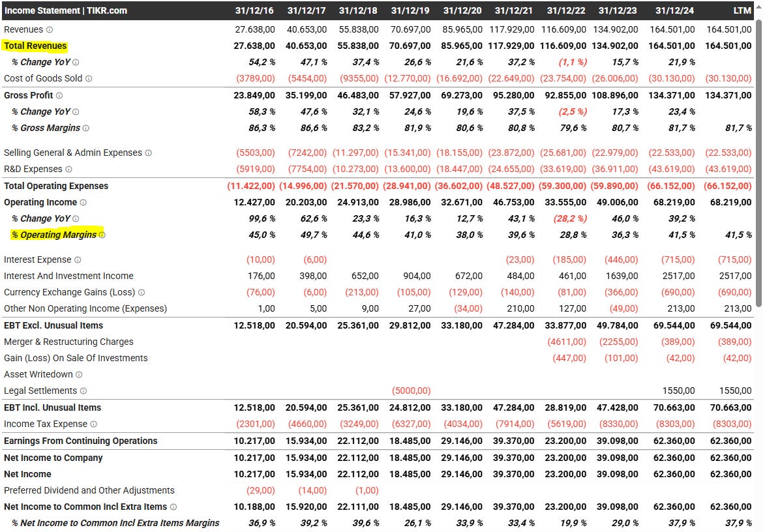
Task: Click the Operating Income info icon
Action: coord(83,202)
